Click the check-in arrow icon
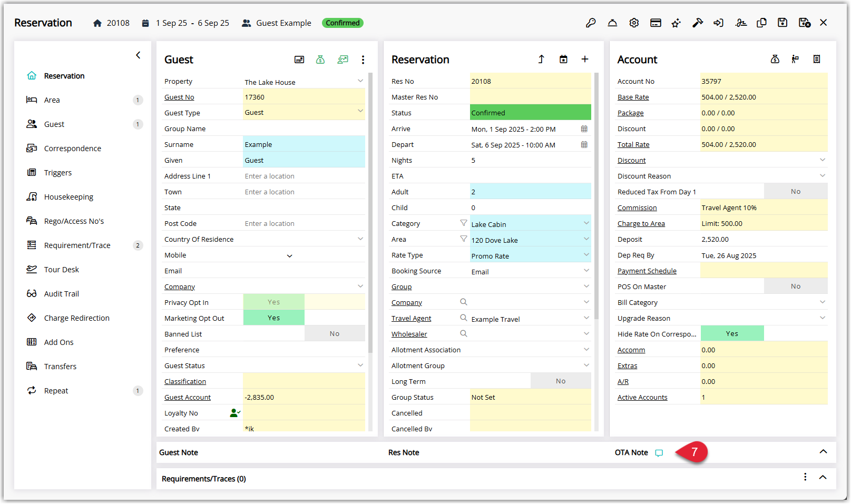 [x=719, y=23]
